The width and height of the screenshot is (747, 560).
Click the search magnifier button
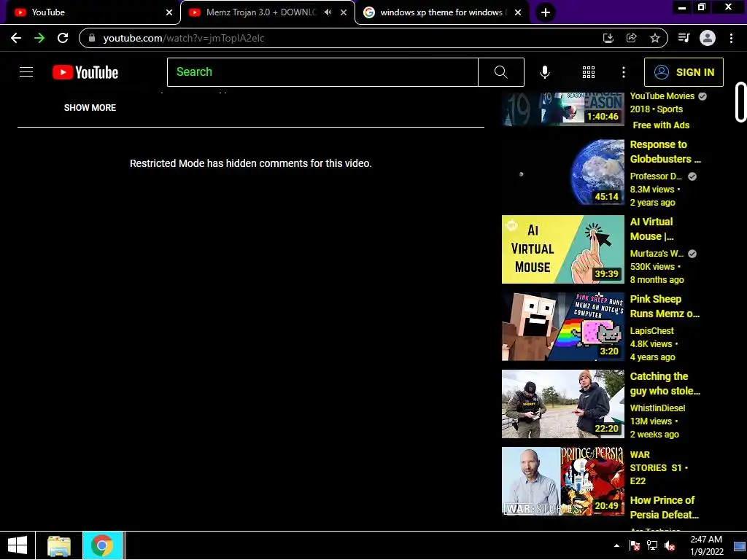(500, 72)
